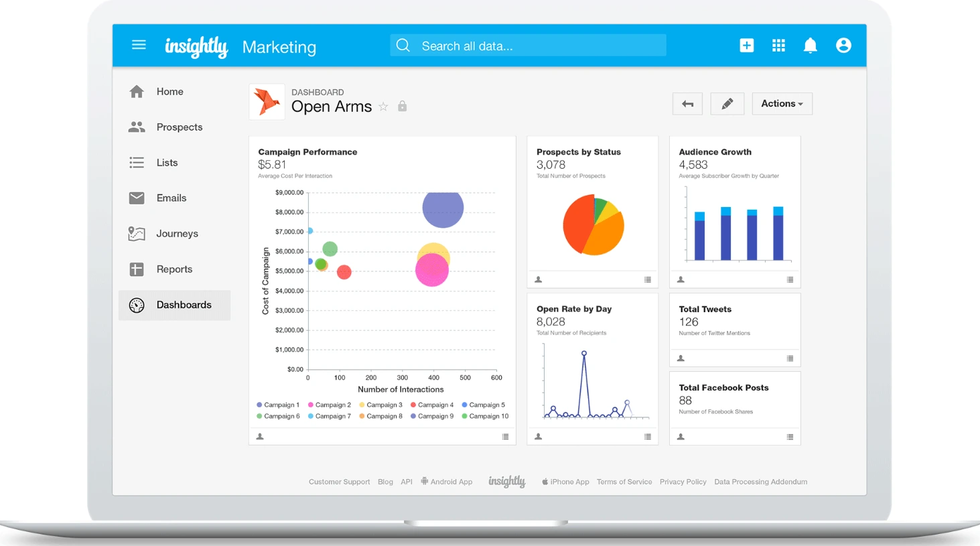This screenshot has height=546, width=980.
Task: Expand the Actions dropdown
Action: point(782,104)
